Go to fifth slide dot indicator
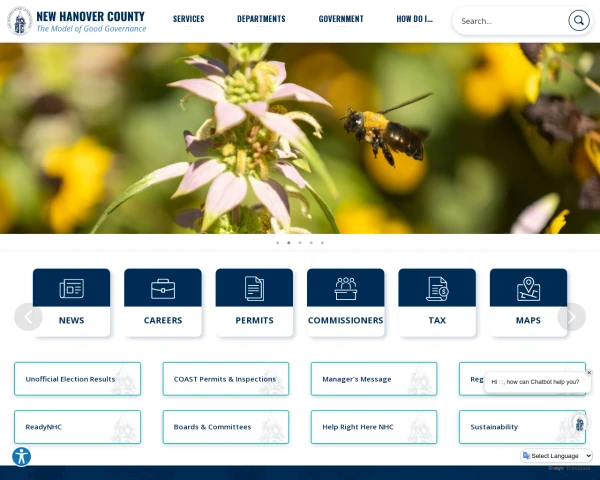The image size is (600, 480). click(x=323, y=243)
